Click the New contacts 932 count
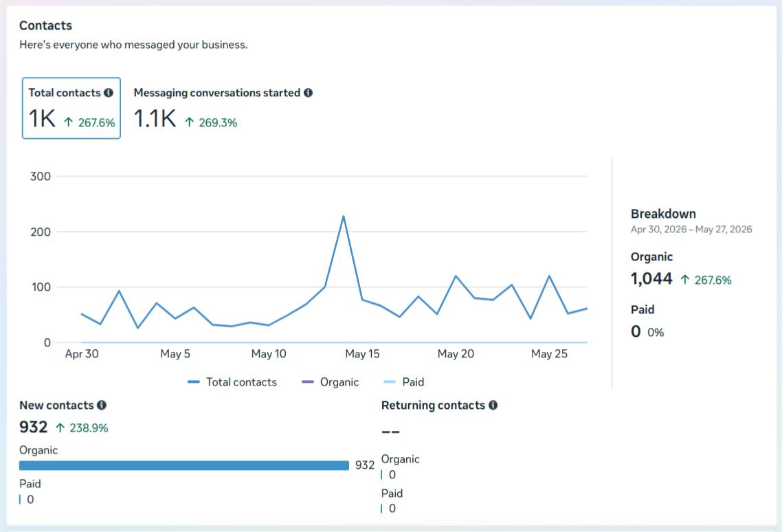The width and height of the screenshot is (782, 532). (34, 428)
